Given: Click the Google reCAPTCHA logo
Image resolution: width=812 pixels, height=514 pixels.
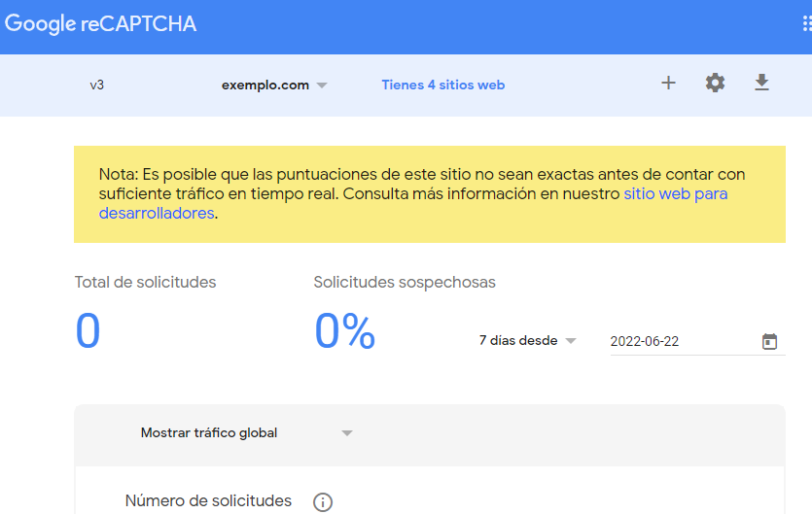Looking at the screenshot, I should coord(100,24).
